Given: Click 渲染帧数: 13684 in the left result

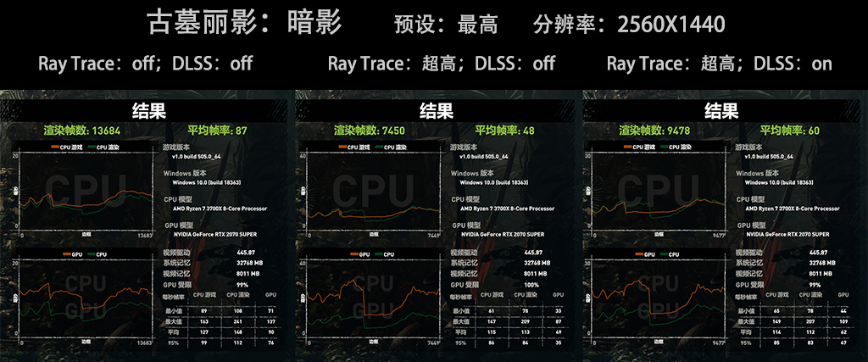Looking at the screenshot, I should coord(82,131).
